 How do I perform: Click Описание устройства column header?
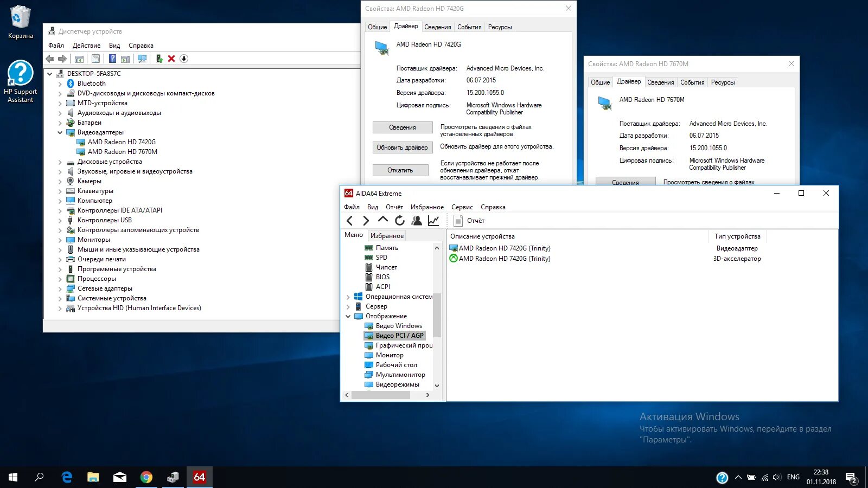pos(577,236)
